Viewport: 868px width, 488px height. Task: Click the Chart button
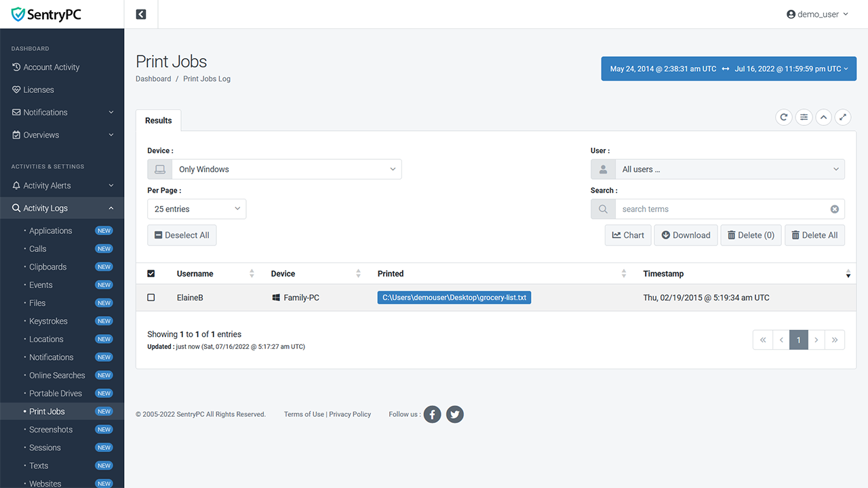coord(628,235)
